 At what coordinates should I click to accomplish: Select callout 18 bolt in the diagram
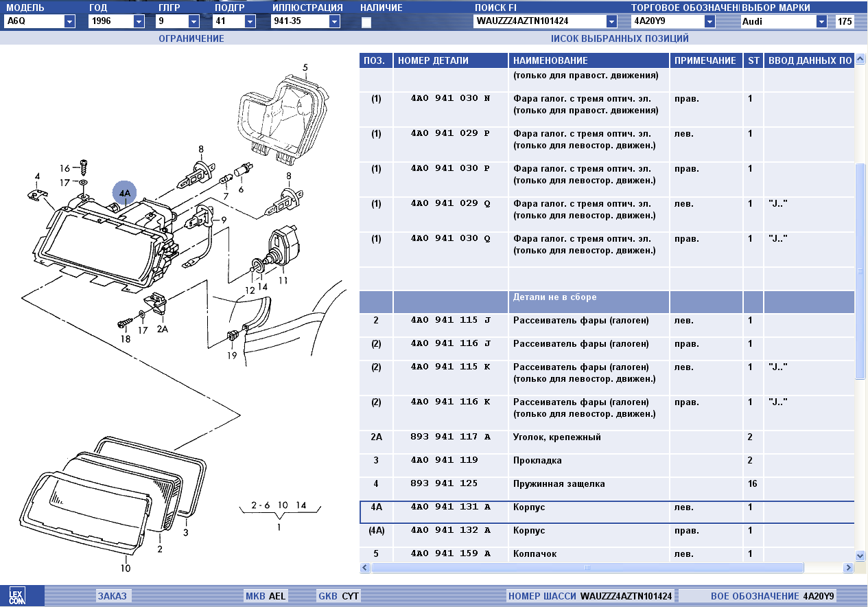(x=125, y=339)
